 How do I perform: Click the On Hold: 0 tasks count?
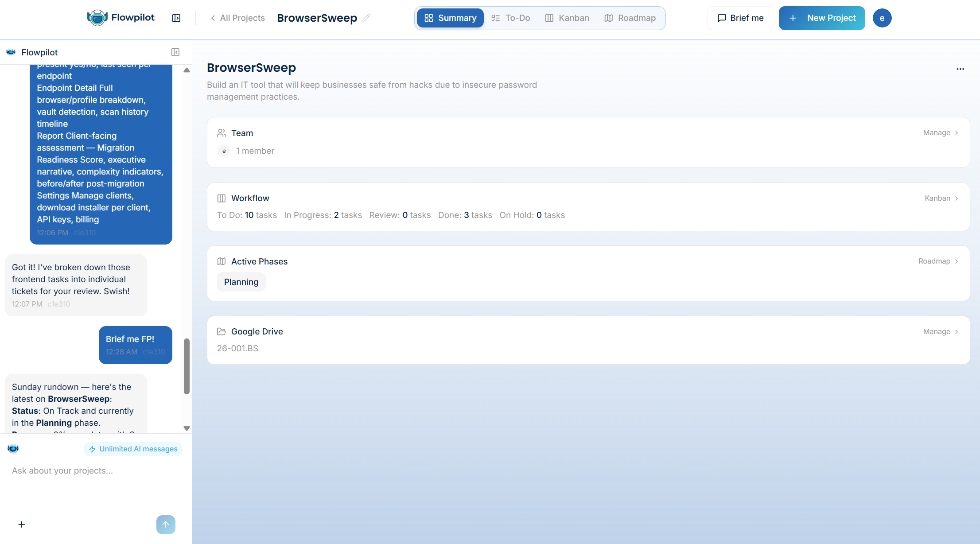point(532,215)
